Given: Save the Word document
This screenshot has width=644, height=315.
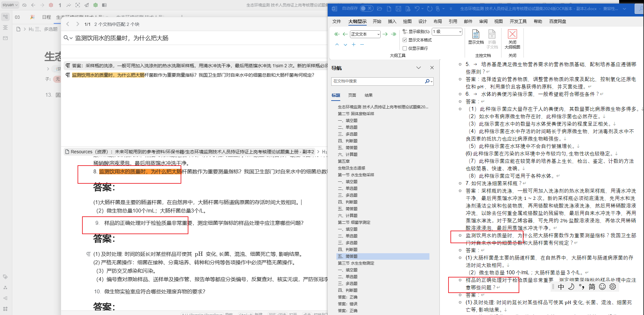Looking at the screenshot, I should [x=398, y=9].
